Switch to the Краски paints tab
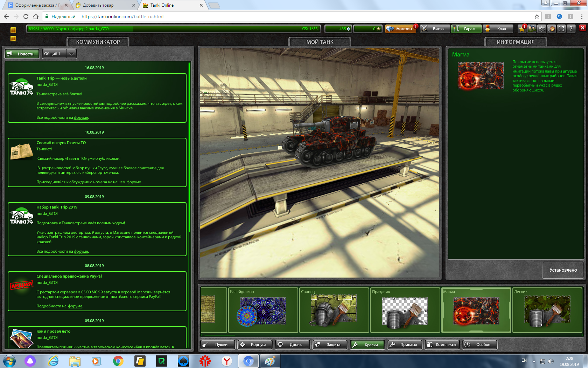Screen dimensions: 588x368 pyautogui.click(x=367, y=345)
